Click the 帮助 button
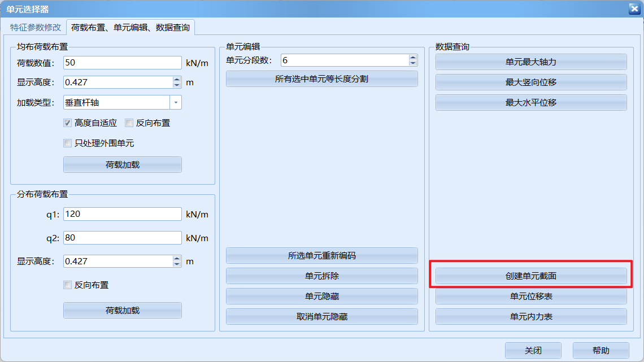The width and height of the screenshot is (644, 362). click(x=601, y=350)
